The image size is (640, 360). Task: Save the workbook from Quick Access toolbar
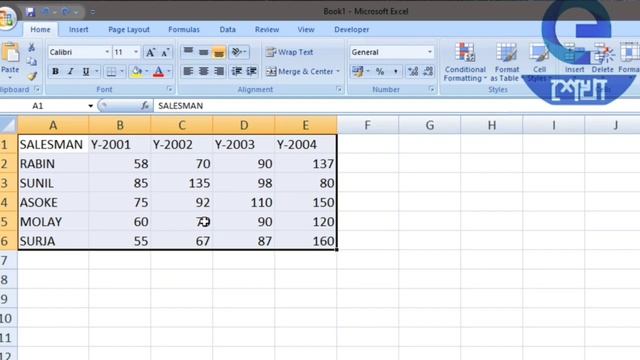(30, 12)
